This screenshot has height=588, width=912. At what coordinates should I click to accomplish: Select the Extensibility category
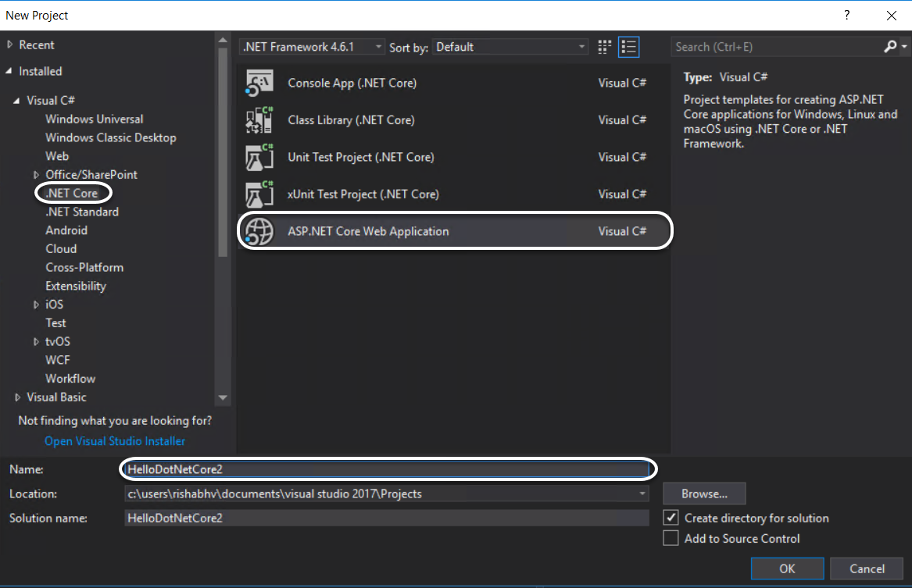[x=76, y=286]
